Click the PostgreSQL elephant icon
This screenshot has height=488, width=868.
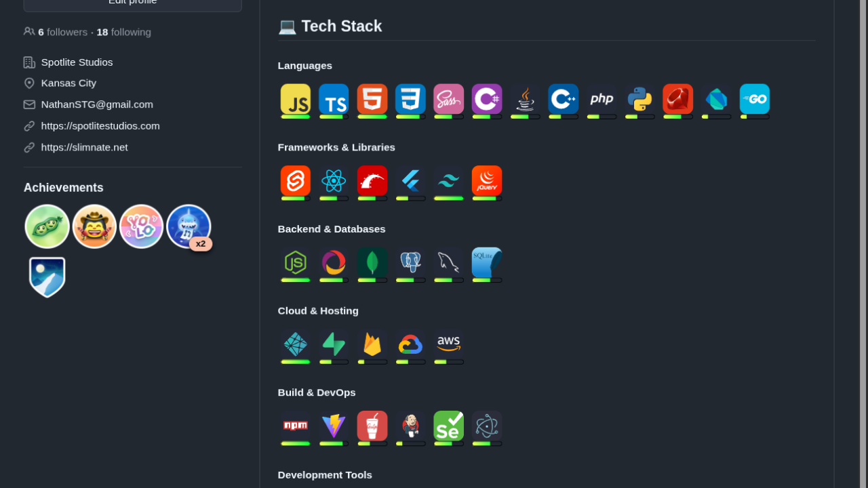pos(410,262)
